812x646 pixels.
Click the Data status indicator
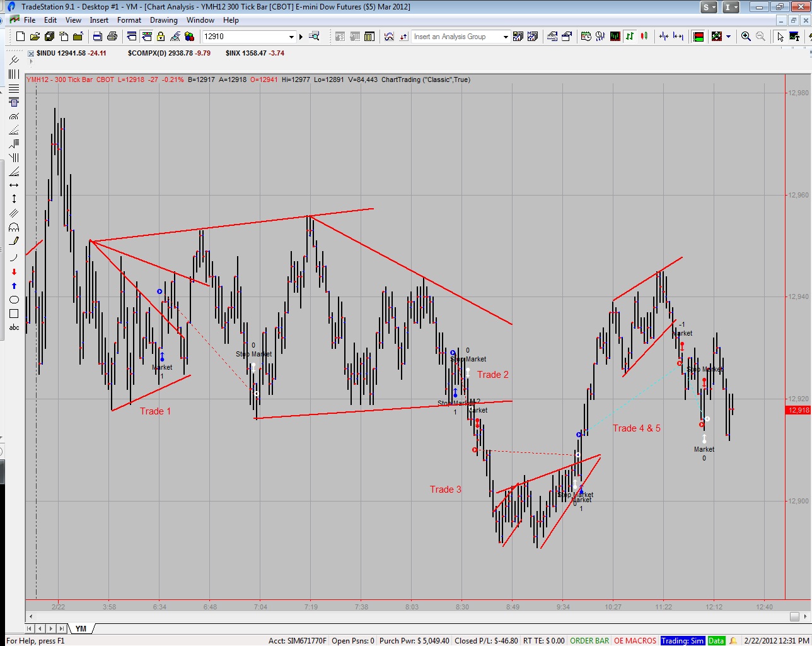716,640
